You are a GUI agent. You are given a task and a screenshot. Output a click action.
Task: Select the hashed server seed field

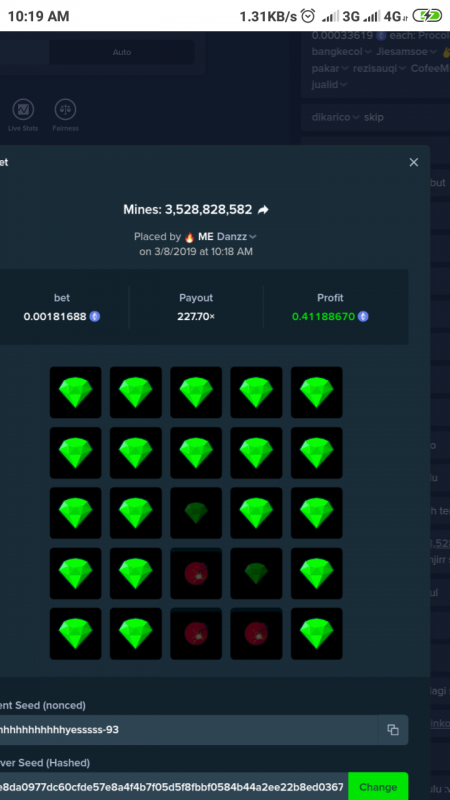tap(174, 787)
